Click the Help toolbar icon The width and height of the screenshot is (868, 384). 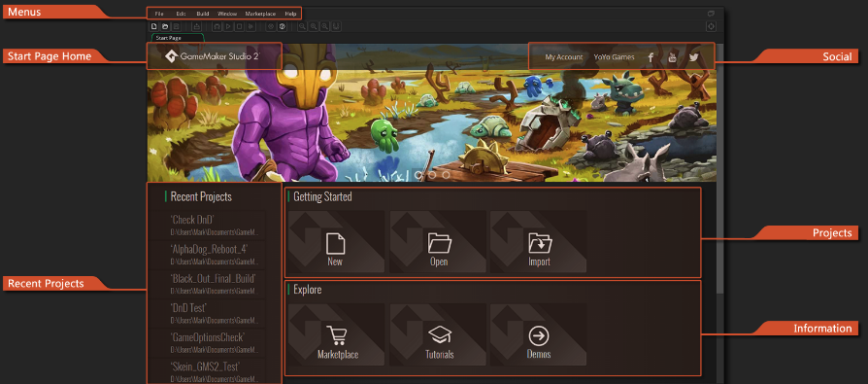283,26
